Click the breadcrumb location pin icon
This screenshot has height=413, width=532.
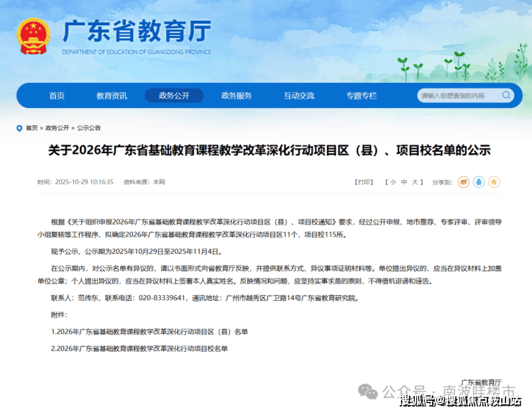coord(19,128)
